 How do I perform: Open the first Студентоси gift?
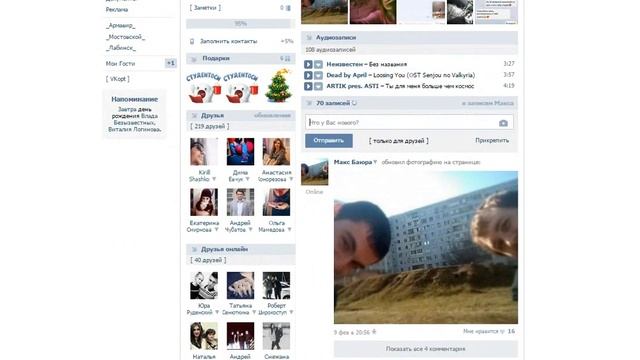[204, 87]
